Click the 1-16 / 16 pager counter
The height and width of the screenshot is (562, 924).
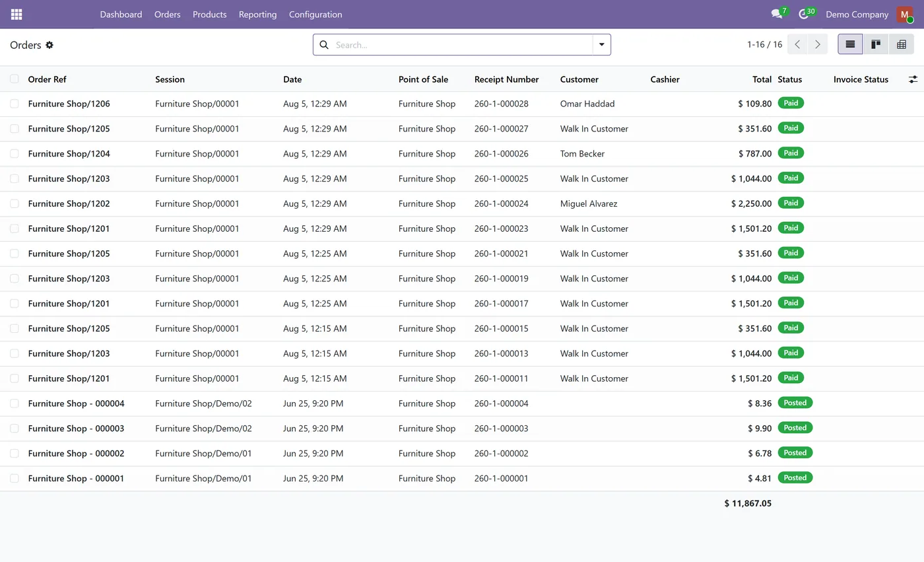[x=764, y=44]
